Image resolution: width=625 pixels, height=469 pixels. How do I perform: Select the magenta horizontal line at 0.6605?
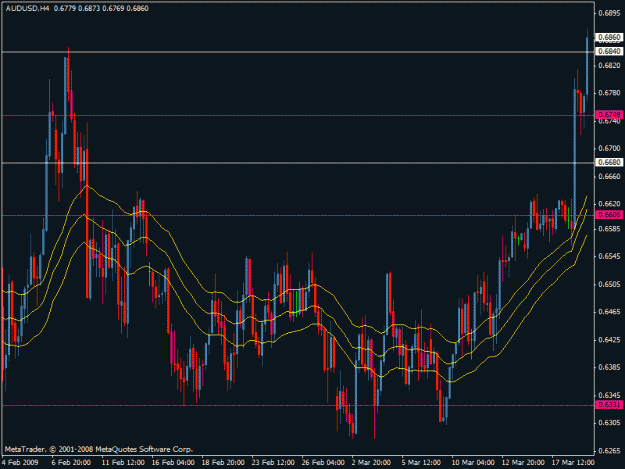(x=298, y=215)
